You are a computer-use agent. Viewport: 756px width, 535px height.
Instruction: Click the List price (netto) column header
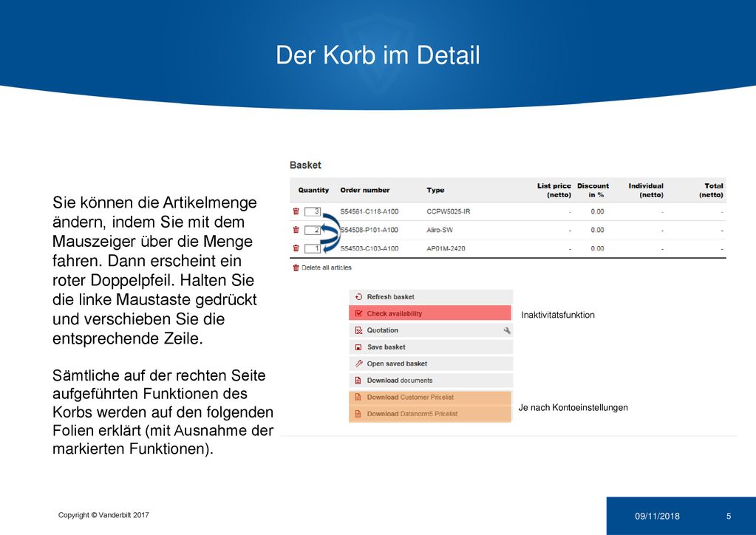pos(554,191)
